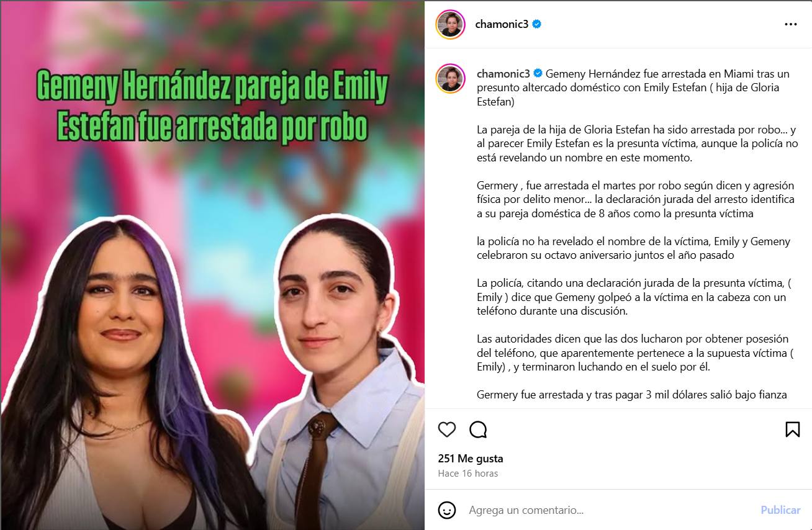This screenshot has width=812, height=530.
Task: Click the verified badge in the post header
Action: coord(537,24)
